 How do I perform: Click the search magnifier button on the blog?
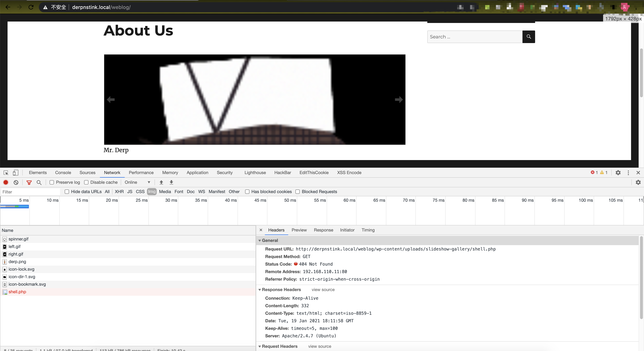pyautogui.click(x=528, y=37)
